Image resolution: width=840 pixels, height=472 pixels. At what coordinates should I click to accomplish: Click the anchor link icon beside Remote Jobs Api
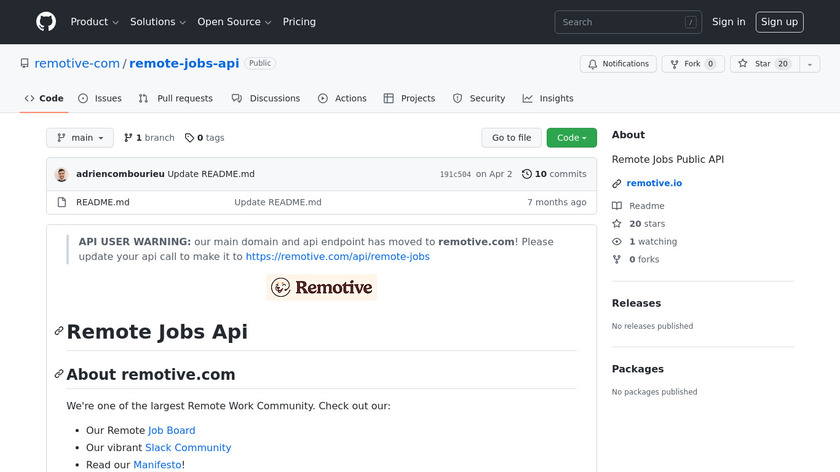pos(59,332)
